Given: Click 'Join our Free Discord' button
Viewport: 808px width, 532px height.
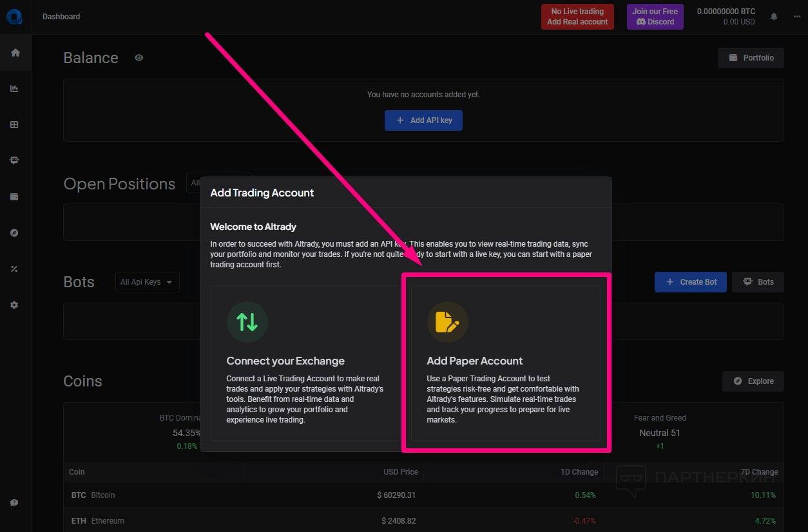Looking at the screenshot, I should pos(655,17).
